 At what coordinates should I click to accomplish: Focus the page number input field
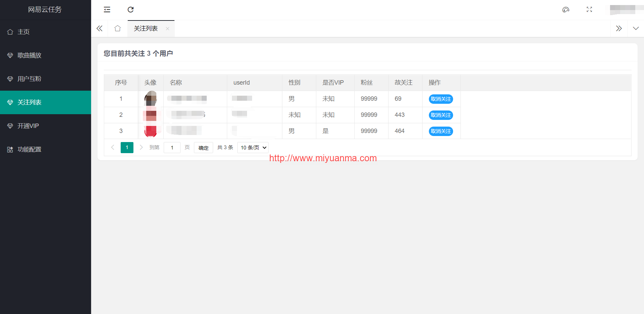pyautogui.click(x=172, y=148)
